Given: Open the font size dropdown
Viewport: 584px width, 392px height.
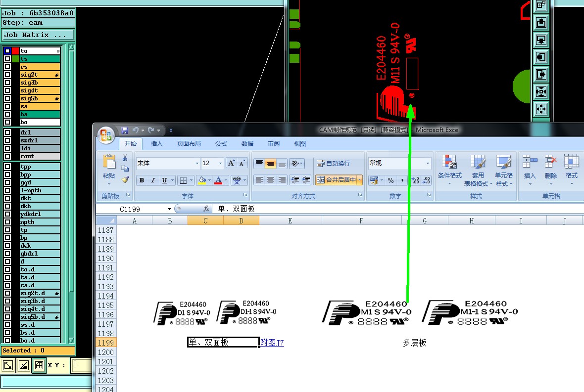Looking at the screenshot, I should pyautogui.click(x=221, y=163).
